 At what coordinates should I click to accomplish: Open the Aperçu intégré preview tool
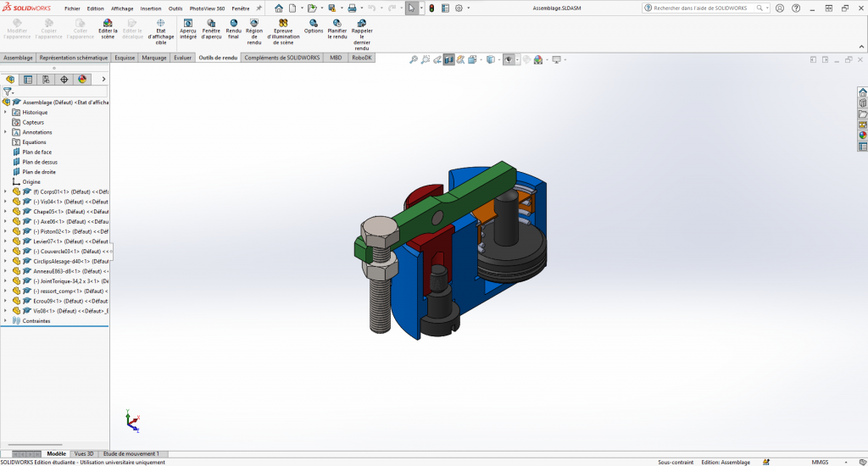[188, 23]
